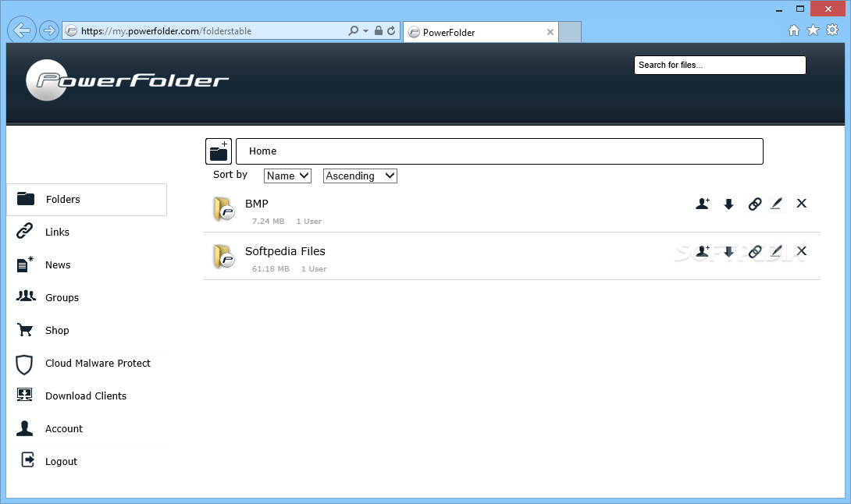Click the address bar search magnifier
This screenshot has height=504, width=851.
point(354,31)
